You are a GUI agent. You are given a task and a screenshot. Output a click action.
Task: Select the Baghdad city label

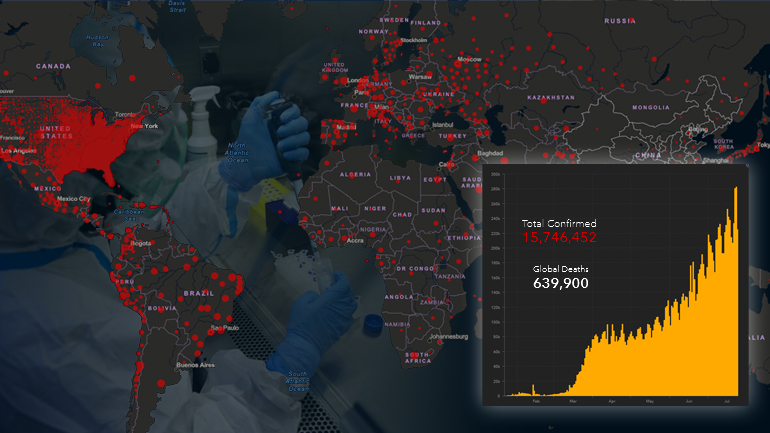[x=490, y=153]
